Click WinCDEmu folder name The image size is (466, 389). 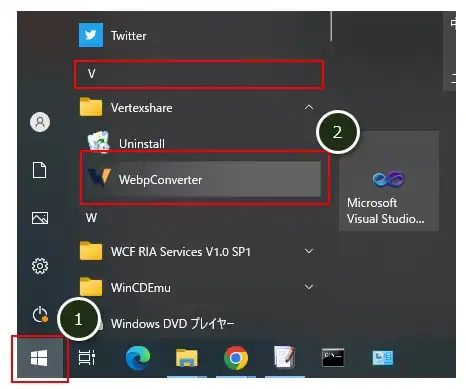pos(141,287)
